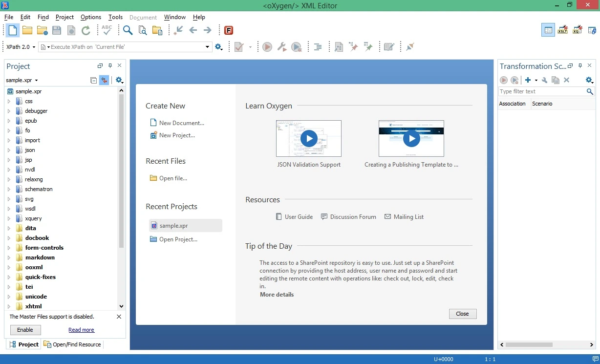The height and width of the screenshot is (364, 600).
Task: Click the Validate checkmark icon
Action: pos(239,47)
